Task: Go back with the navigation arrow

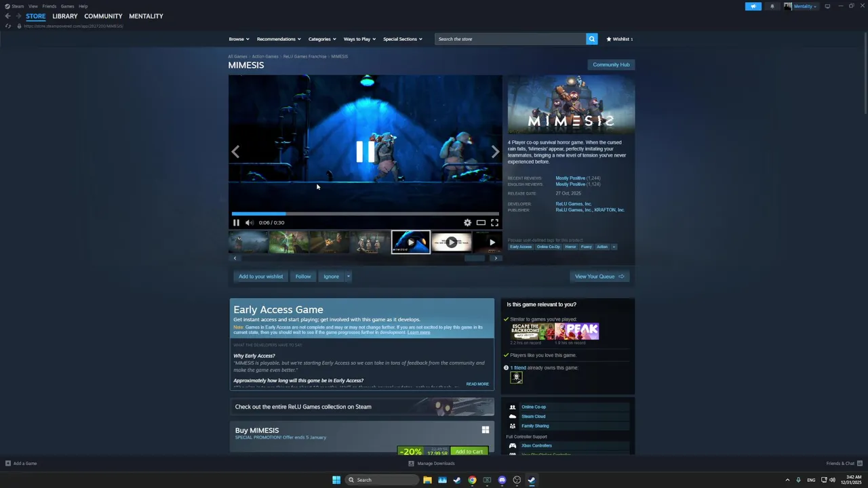Action: (7, 16)
